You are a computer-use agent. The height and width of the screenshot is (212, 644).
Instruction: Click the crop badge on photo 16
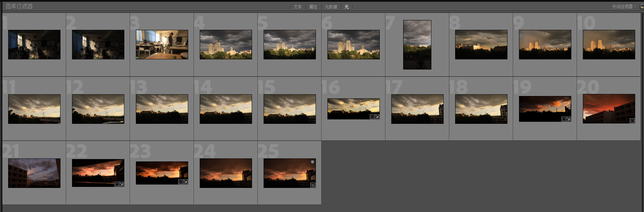coord(372,117)
